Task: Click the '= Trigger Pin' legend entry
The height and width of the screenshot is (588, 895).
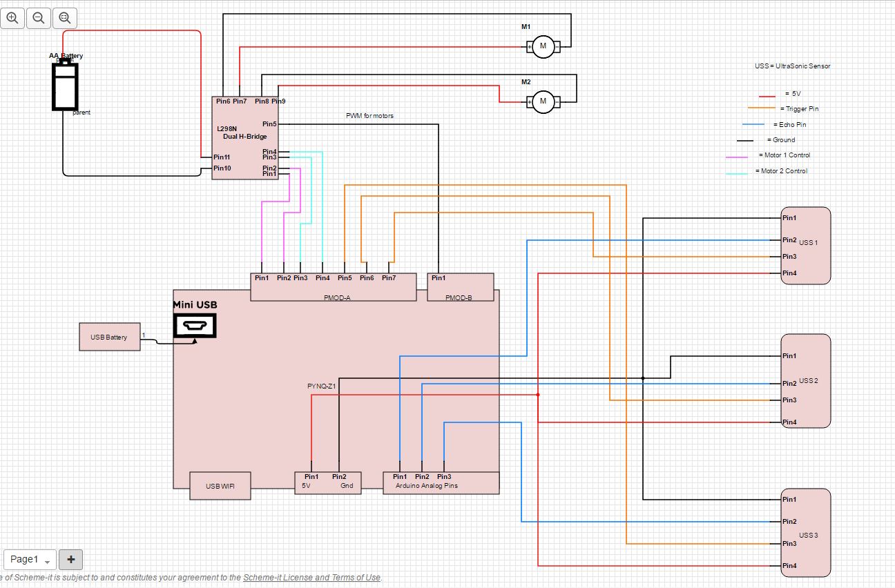Action: (x=799, y=109)
